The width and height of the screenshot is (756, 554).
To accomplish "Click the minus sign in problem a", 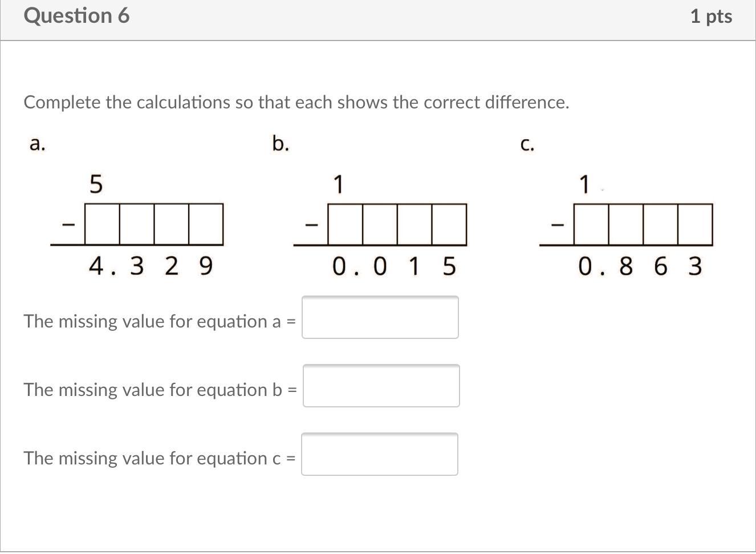I will (68, 225).
